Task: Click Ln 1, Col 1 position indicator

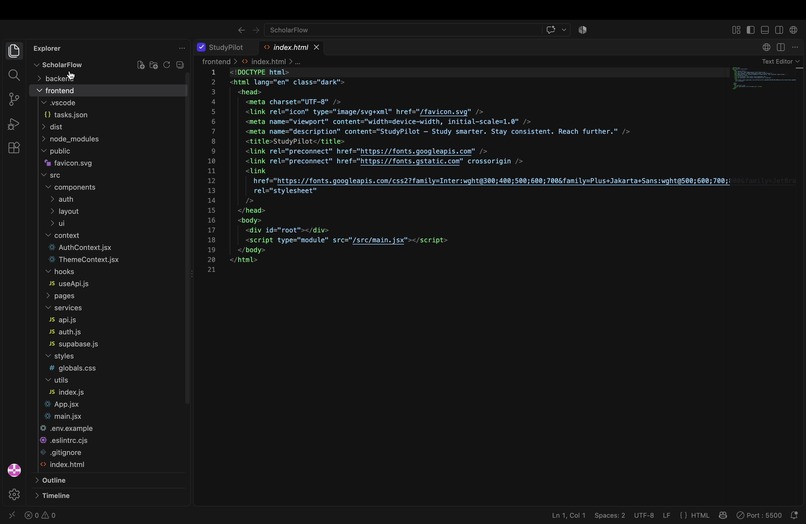Action: pos(569,515)
